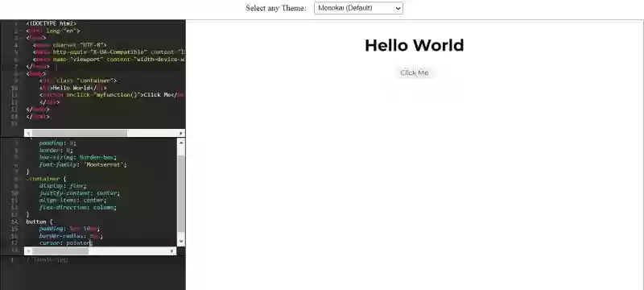Screen dimensions: 644x290
Task: Collapse the body tag fold in the gutter
Action: point(21,74)
